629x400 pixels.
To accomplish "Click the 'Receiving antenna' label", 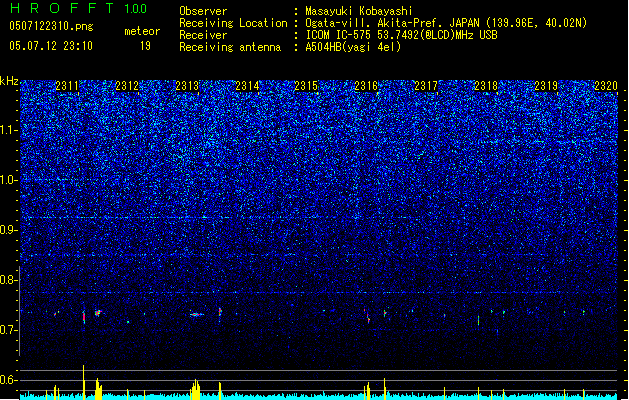I will click(230, 47).
